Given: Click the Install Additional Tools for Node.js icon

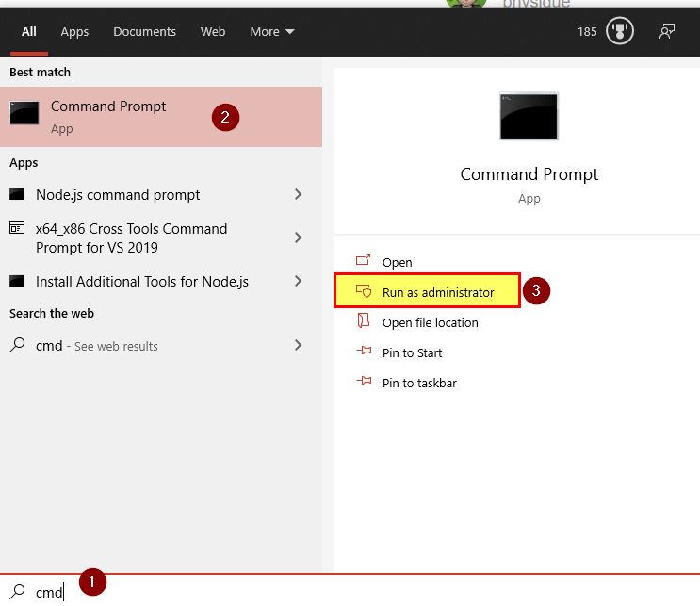Looking at the screenshot, I should (x=17, y=282).
